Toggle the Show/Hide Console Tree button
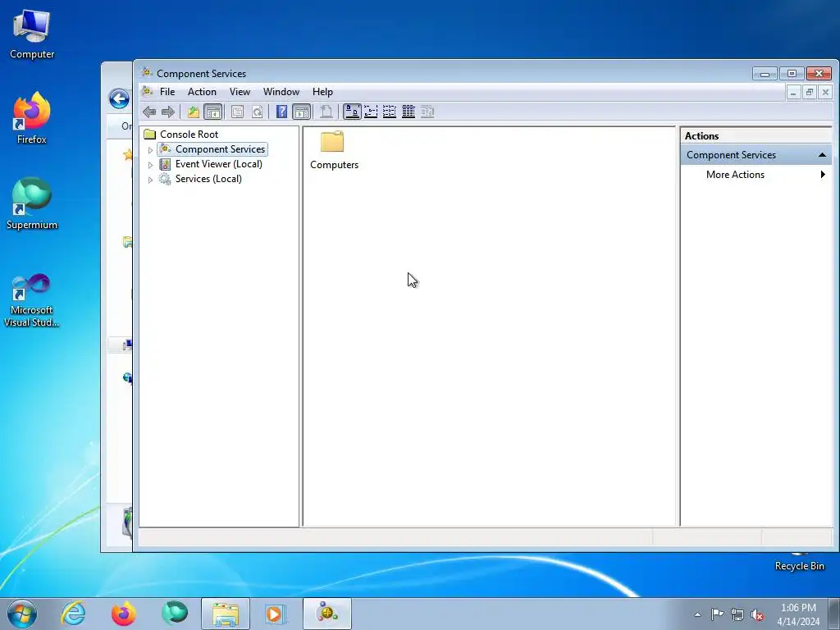This screenshot has height=630, width=840. pos(212,112)
